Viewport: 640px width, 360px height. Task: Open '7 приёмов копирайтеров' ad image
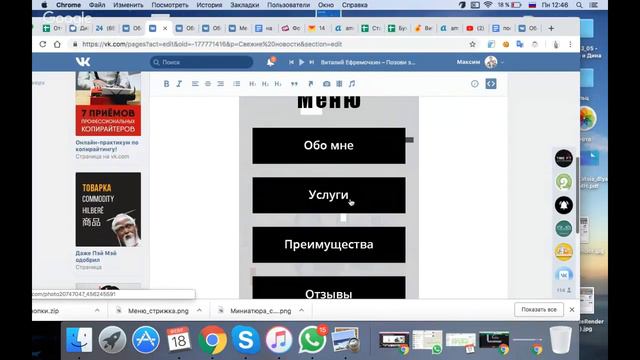[108, 104]
